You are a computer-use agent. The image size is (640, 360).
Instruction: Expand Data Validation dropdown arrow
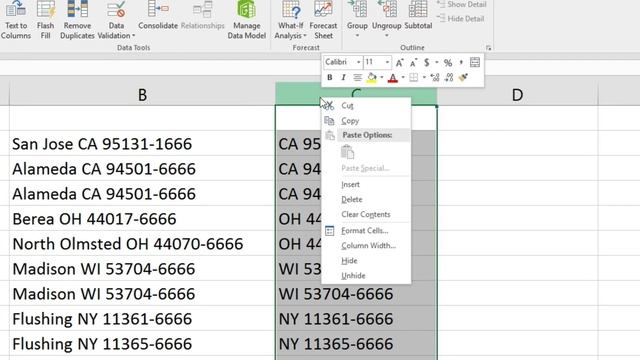point(133,36)
